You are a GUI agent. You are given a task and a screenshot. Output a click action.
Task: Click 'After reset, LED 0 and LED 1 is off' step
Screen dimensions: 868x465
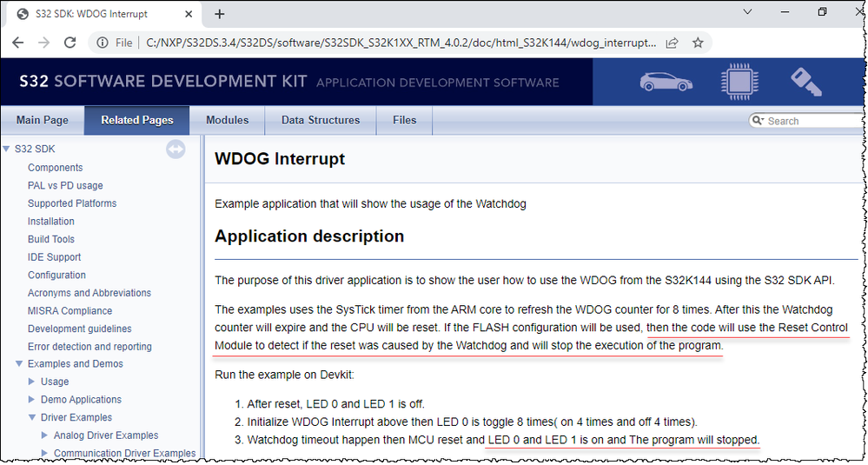(x=335, y=403)
